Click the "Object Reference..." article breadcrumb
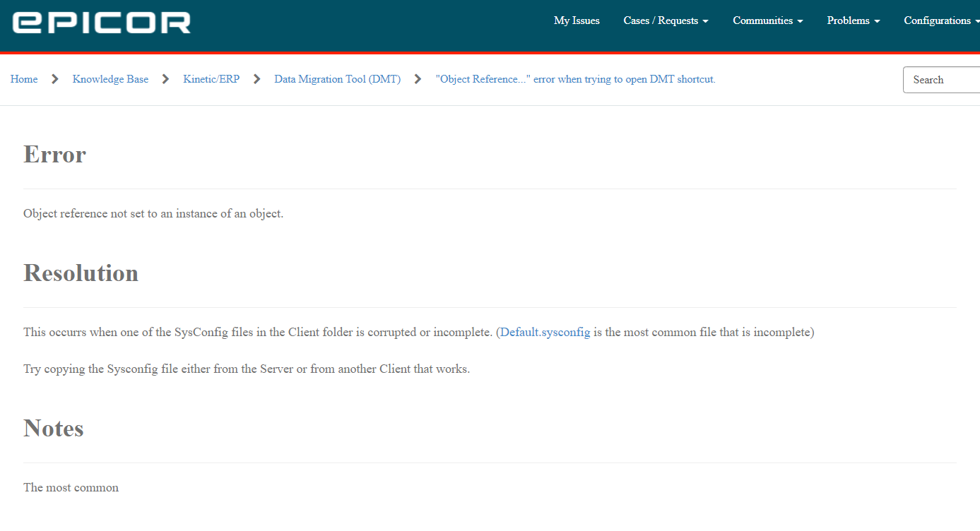980x531 pixels. [576, 79]
